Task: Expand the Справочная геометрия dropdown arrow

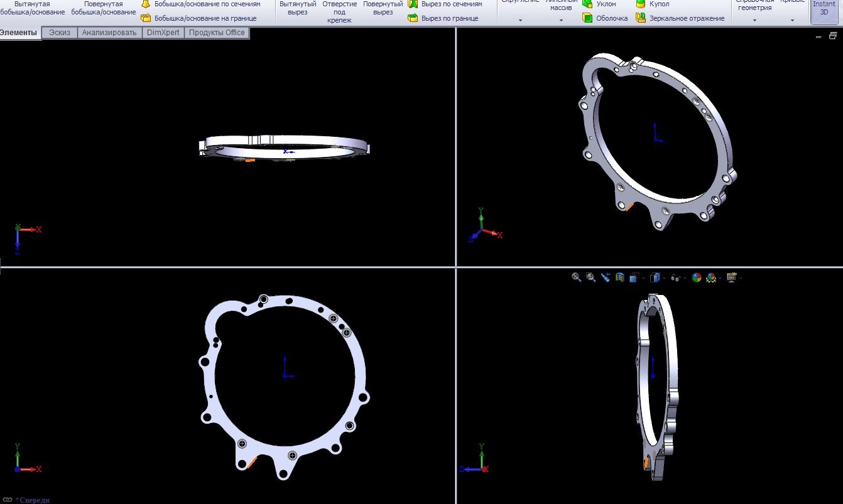Action: tap(754, 21)
